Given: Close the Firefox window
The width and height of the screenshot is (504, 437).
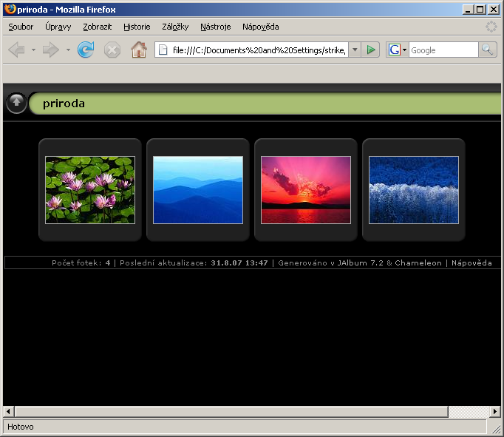Looking at the screenshot, I should pyautogui.click(x=494, y=10).
